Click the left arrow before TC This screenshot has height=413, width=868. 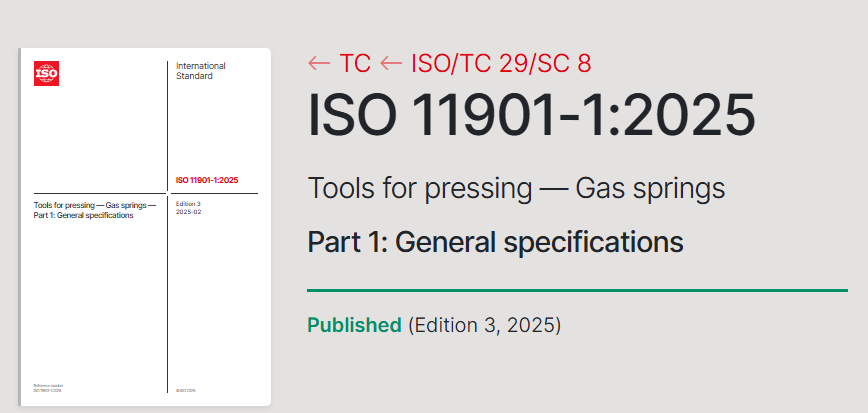[319, 64]
